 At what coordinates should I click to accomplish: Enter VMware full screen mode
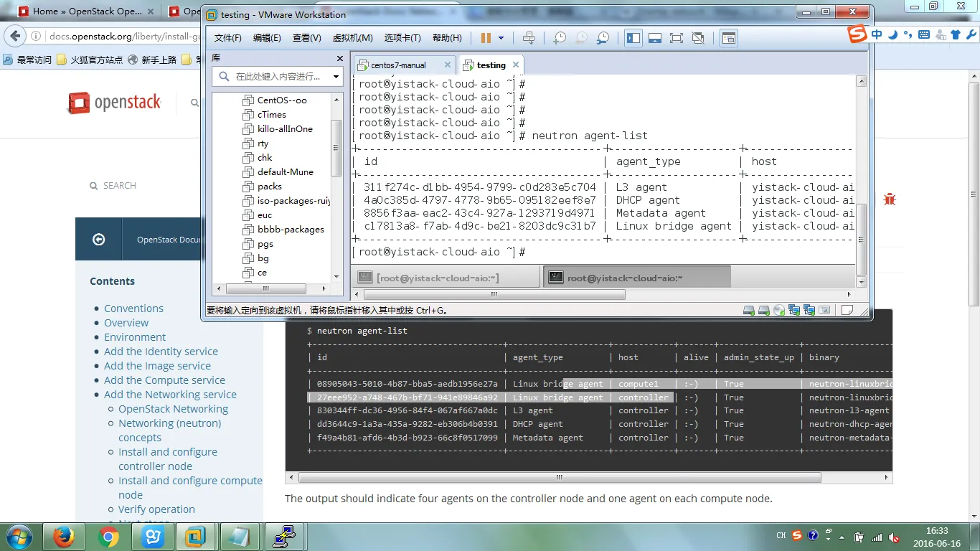[677, 38]
